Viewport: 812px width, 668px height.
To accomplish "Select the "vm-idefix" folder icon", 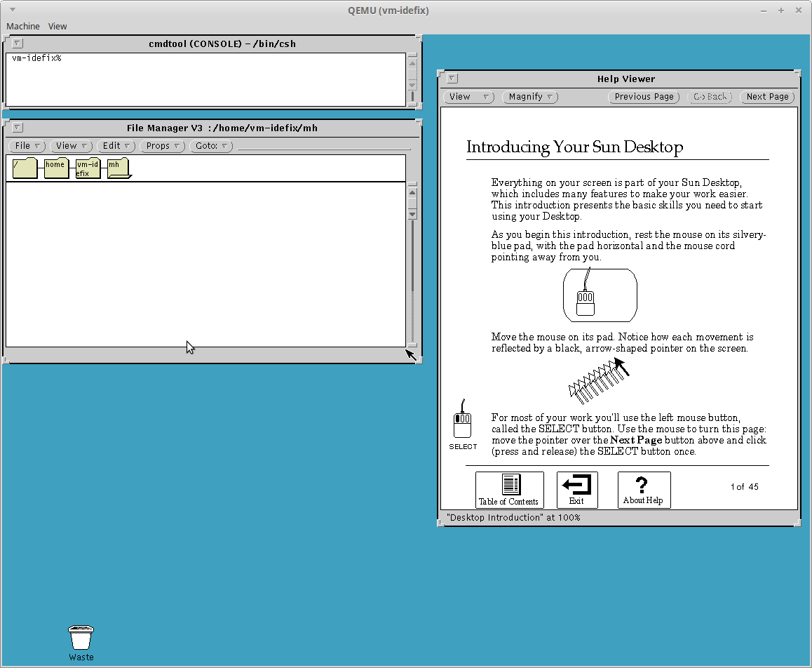I will tap(88, 168).
